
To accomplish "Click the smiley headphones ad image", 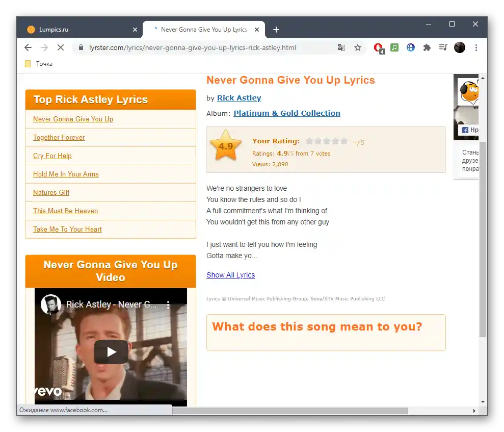I will (x=469, y=92).
